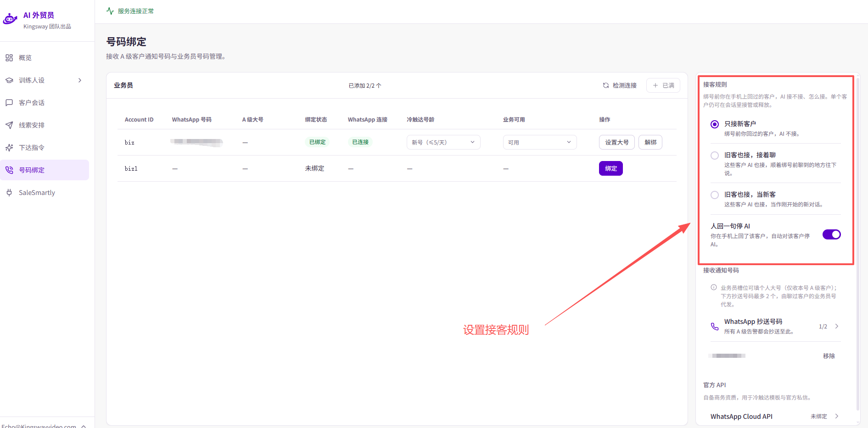Click the refresh icon beside 检测连接

[x=606, y=85]
